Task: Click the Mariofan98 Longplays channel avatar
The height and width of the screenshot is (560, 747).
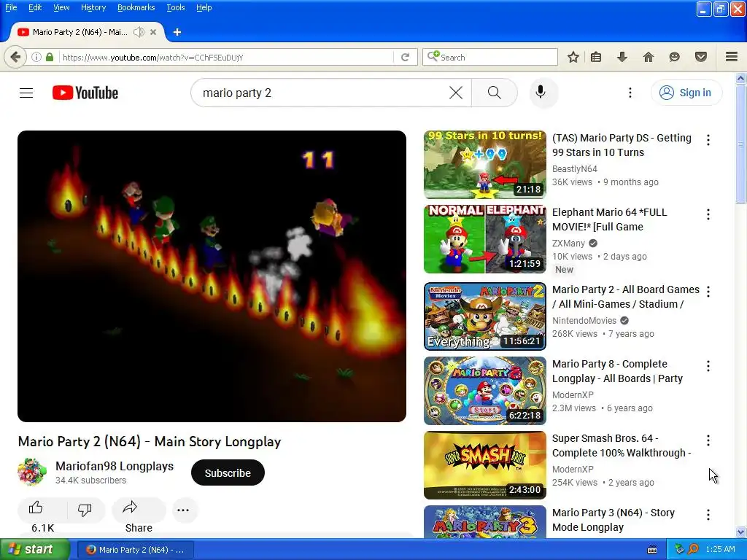Action: click(x=32, y=472)
